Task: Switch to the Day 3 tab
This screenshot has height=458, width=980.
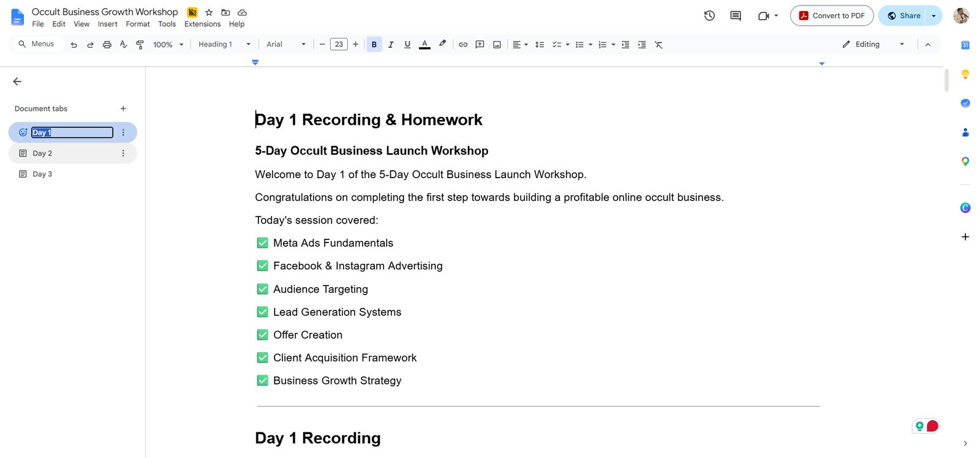Action: point(73,174)
